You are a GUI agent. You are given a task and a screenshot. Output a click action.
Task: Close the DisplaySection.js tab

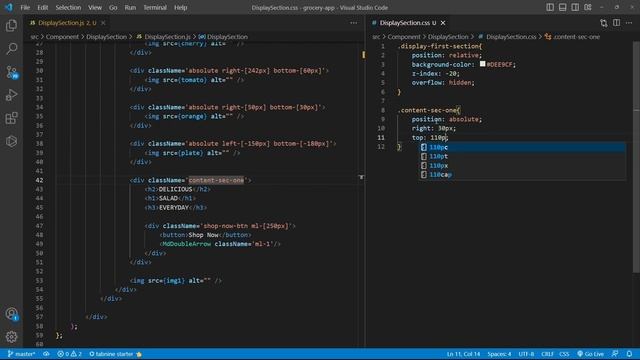pyautogui.click(x=103, y=23)
